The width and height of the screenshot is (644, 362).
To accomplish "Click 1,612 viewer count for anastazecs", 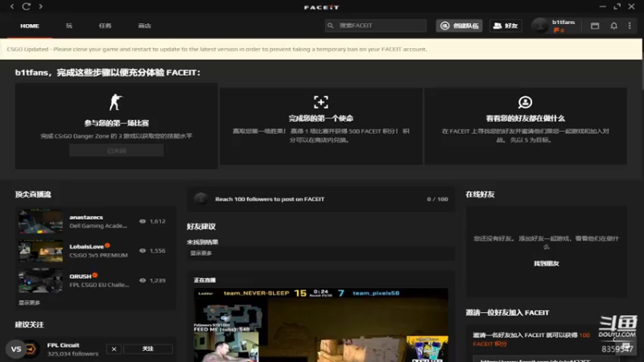I will pos(158,221).
